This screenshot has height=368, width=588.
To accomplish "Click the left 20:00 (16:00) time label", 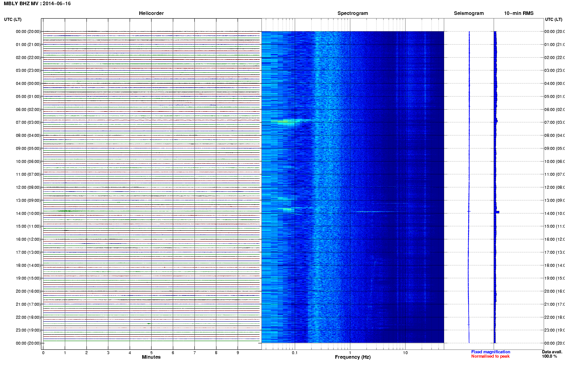I will (28, 291).
